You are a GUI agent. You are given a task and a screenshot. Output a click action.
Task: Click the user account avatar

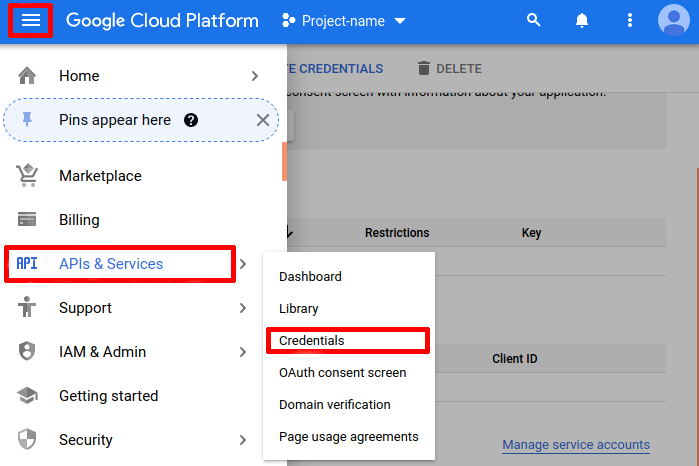tap(675, 21)
